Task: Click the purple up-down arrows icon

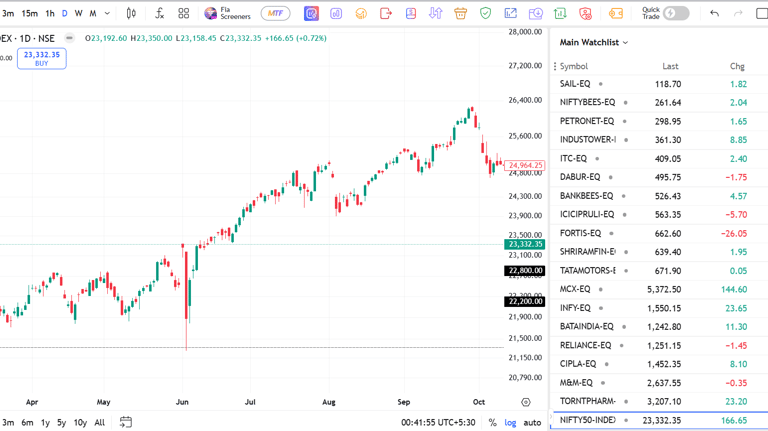Action: (435, 14)
